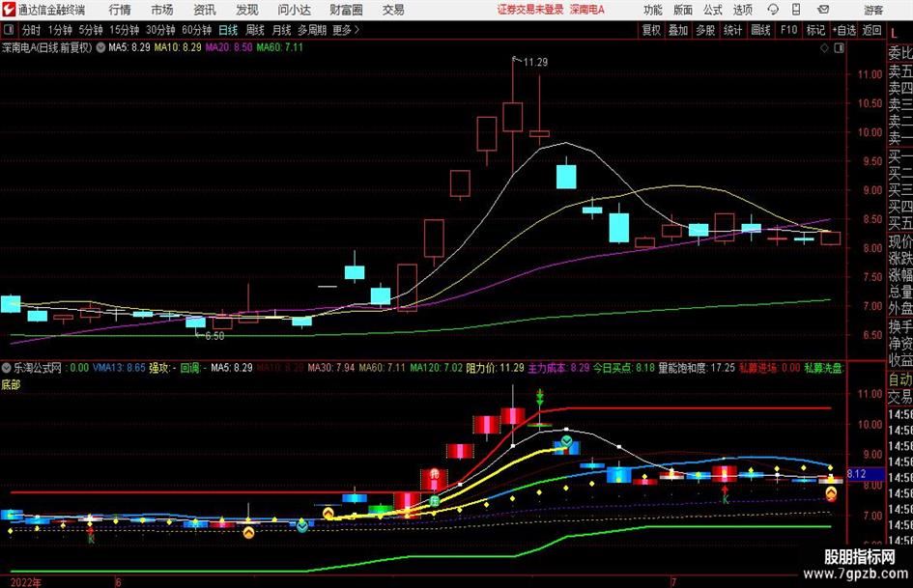Expand main chart indicator dropdown beside 深南电A
Screen dimensions: 913x588
(100, 47)
